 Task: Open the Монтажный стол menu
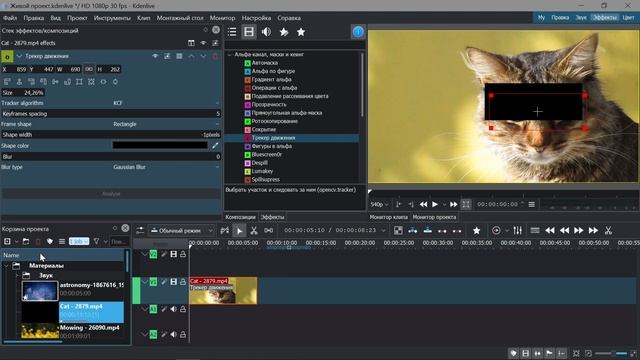click(180, 18)
